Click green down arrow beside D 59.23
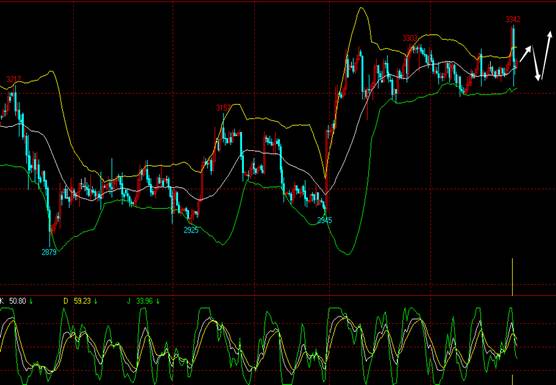 tap(96, 301)
